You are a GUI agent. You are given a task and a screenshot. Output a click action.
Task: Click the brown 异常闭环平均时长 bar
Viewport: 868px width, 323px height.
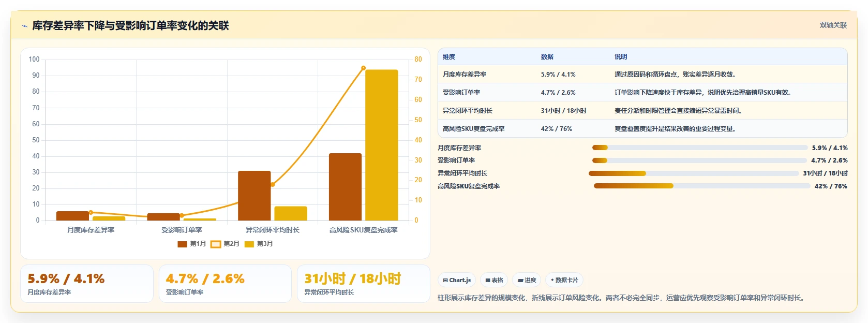[x=254, y=196]
